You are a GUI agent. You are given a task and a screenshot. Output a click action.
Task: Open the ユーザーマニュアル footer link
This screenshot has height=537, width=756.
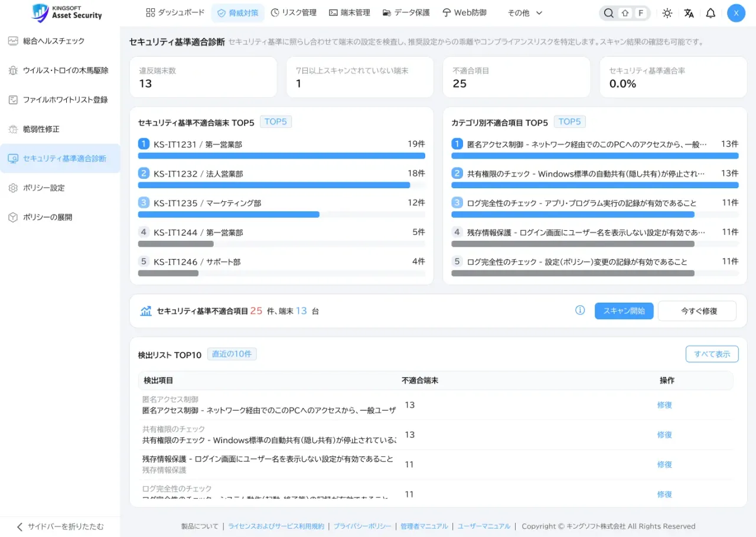coord(484,526)
